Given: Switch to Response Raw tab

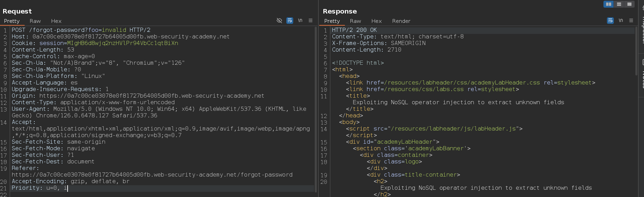Looking at the screenshot, I should click(x=355, y=21).
